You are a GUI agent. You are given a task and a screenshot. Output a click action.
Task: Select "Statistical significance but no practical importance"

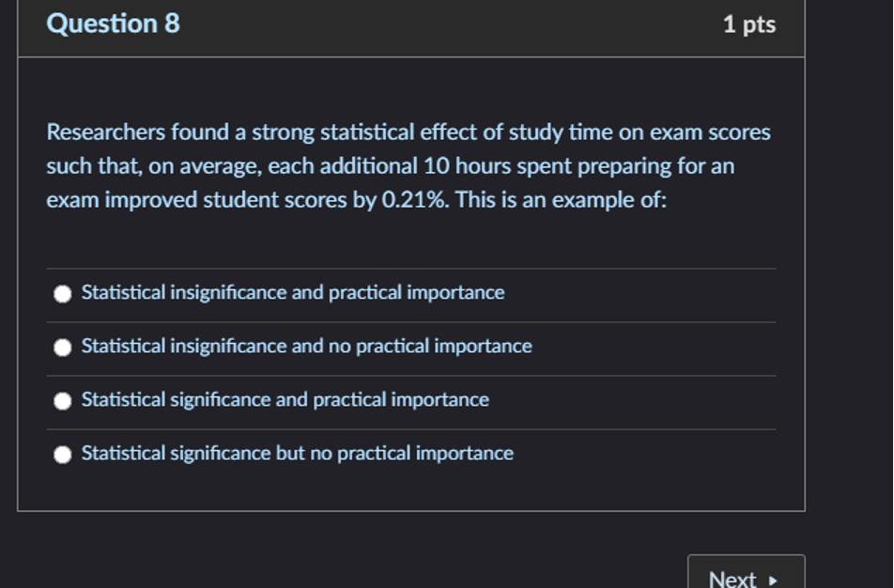click(62, 453)
